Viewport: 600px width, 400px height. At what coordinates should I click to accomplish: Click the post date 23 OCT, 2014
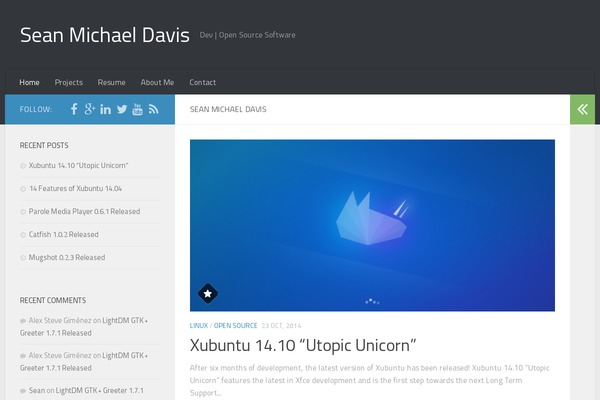pos(281,326)
